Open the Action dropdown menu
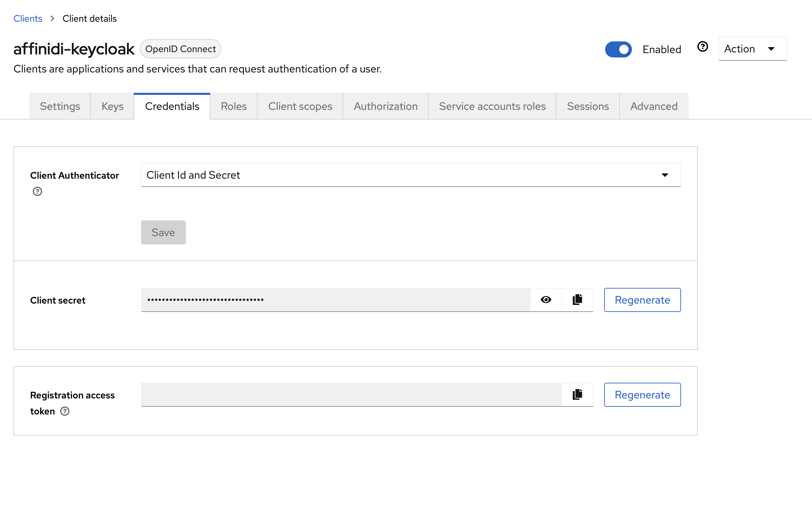 click(x=753, y=49)
